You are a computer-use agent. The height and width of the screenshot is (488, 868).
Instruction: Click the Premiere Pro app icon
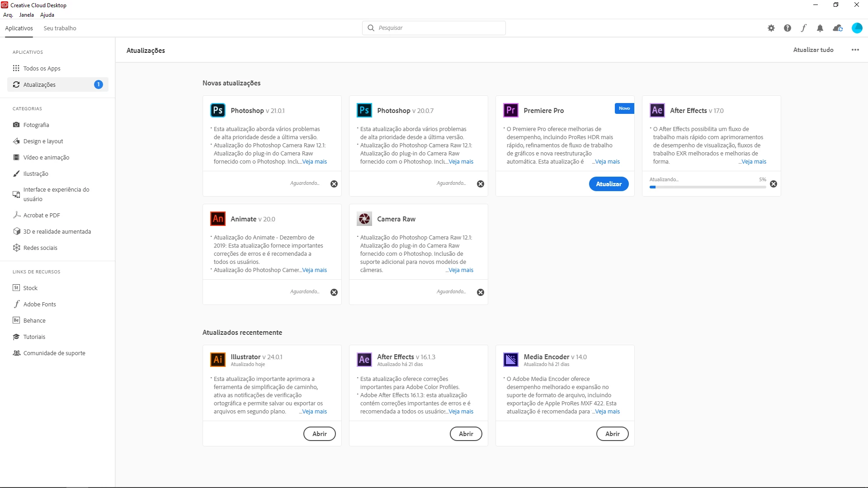click(x=510, y=110)
